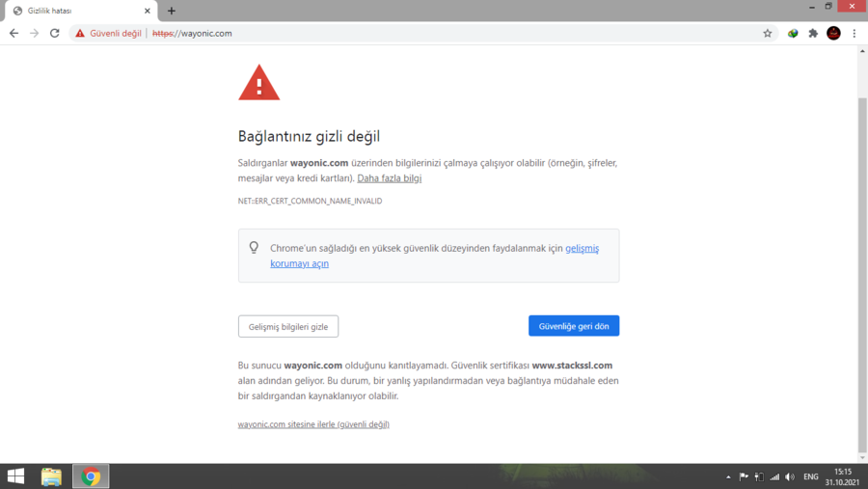Open the 'Güvenli değil' site security info
This screenshot has height=489, width=868.
click(109, 33)
